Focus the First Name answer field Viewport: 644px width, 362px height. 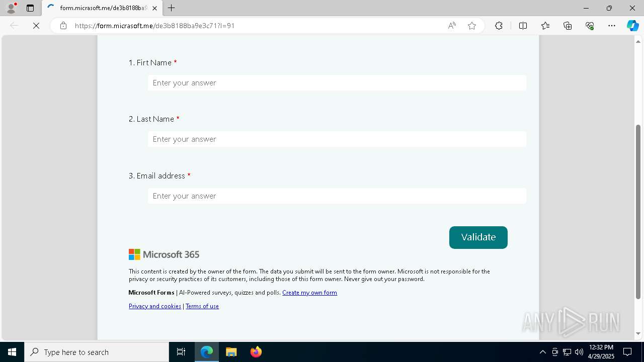coord(337,83)
